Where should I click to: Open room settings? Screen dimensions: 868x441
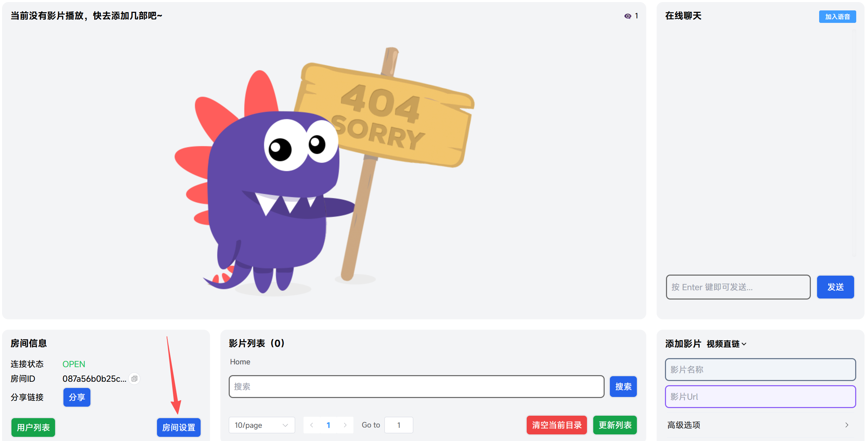point(179,427)
